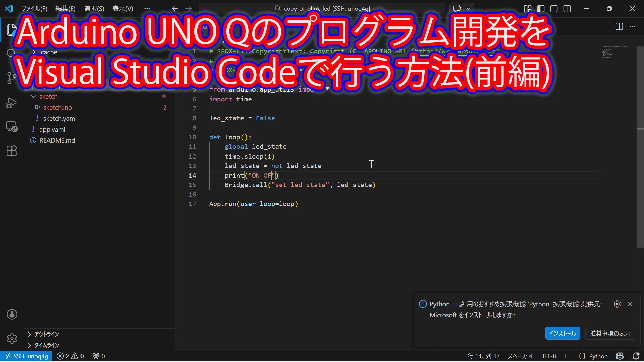Viewport: 644px width, 362px height.
Task: Toggle the Primary Side Bar
Action: (541, 9)
